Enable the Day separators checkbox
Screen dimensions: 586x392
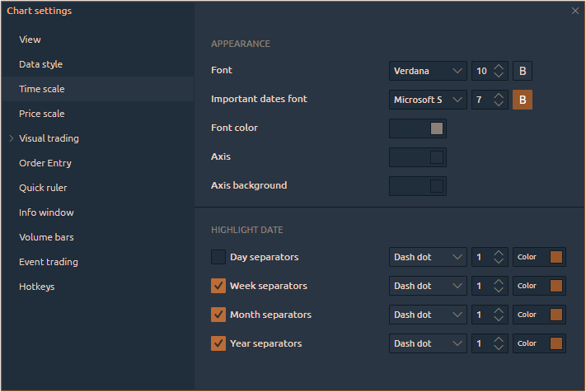[x=218, y=257]
